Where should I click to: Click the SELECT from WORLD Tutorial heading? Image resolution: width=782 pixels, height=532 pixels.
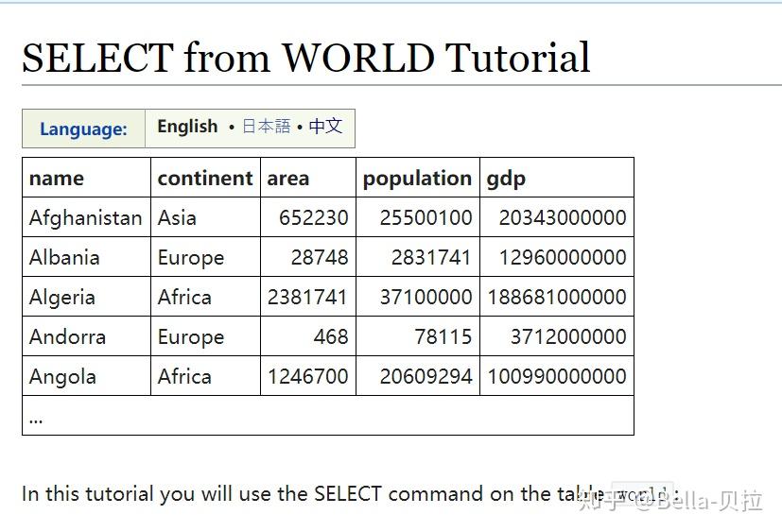pyautogui.click(x=306, y=58)
